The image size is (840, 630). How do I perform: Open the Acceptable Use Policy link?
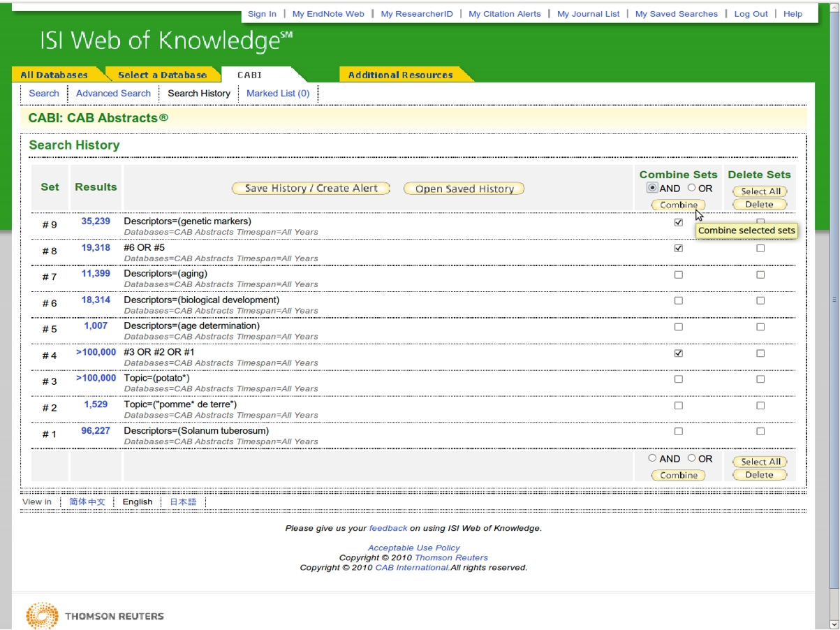414,548
